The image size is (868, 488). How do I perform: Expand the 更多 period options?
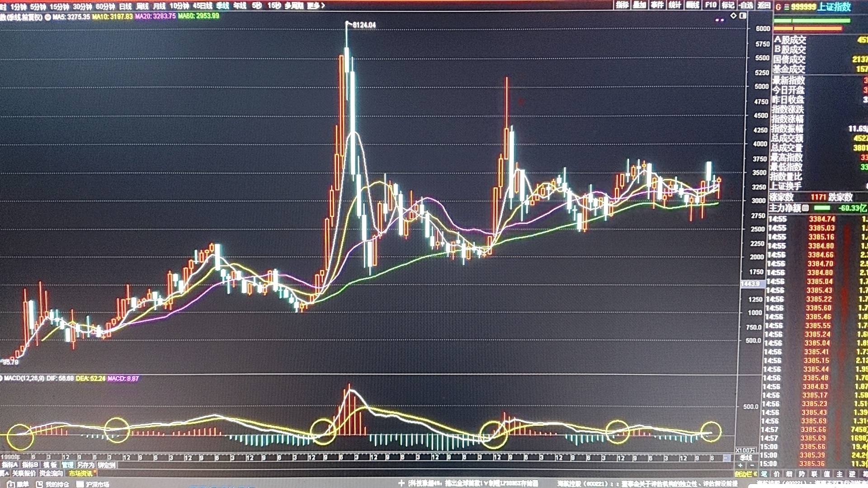tap(316, 6)
